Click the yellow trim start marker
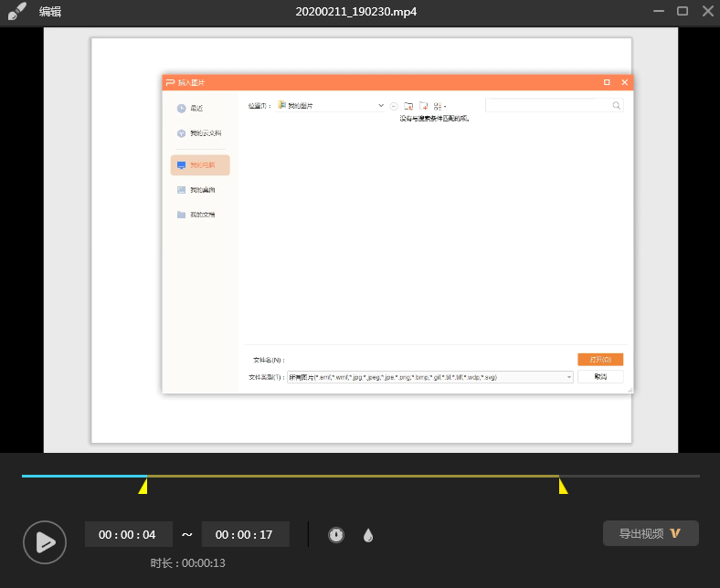 [143, 486]
